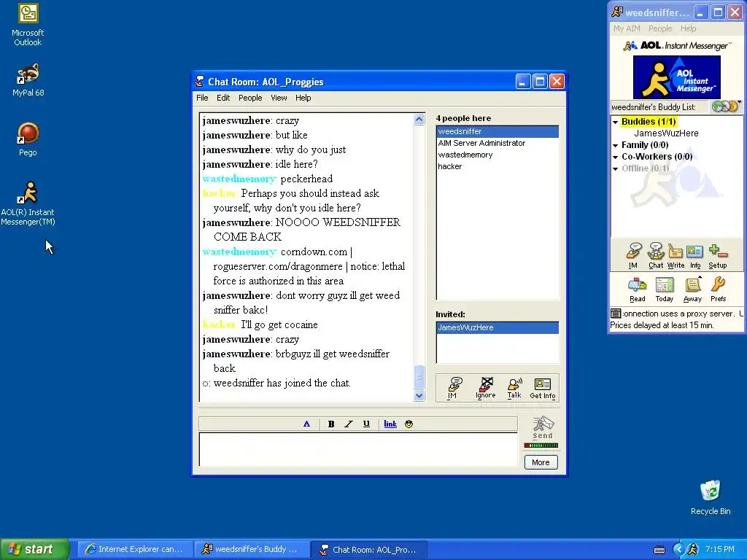This screenshot has height=560, width=747.
Task: Collapse the Offline (0/1) group
Action: [616, 168]
